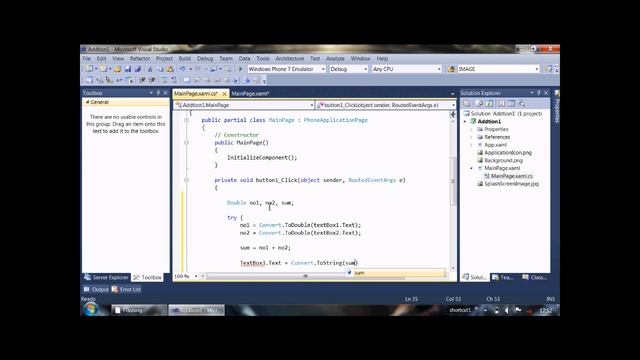Start debugging with the green play icon
The height and width of the screenshot is (360, 640).
tap(240, 69)
